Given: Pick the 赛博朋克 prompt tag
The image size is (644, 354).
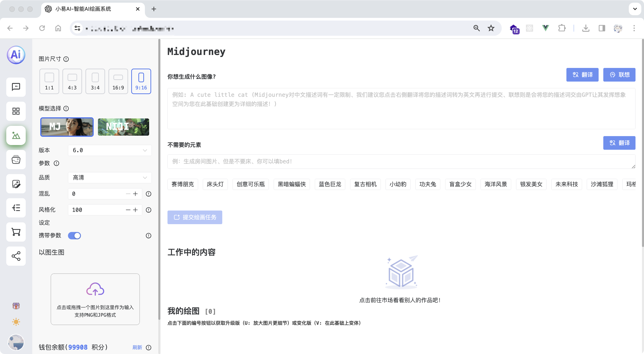Looking at the screenshot, I should [x=183, y=184].
